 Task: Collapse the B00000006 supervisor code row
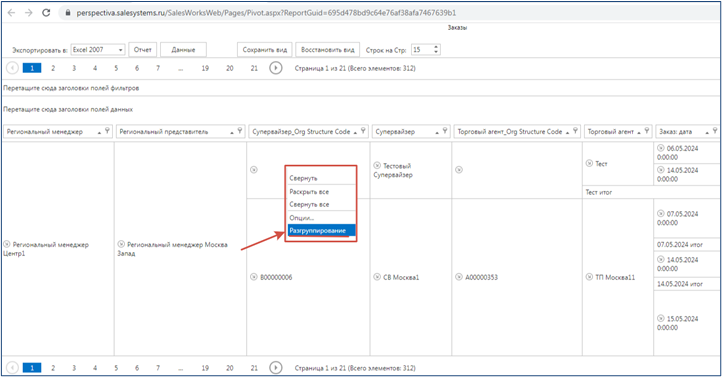[254, 277]
